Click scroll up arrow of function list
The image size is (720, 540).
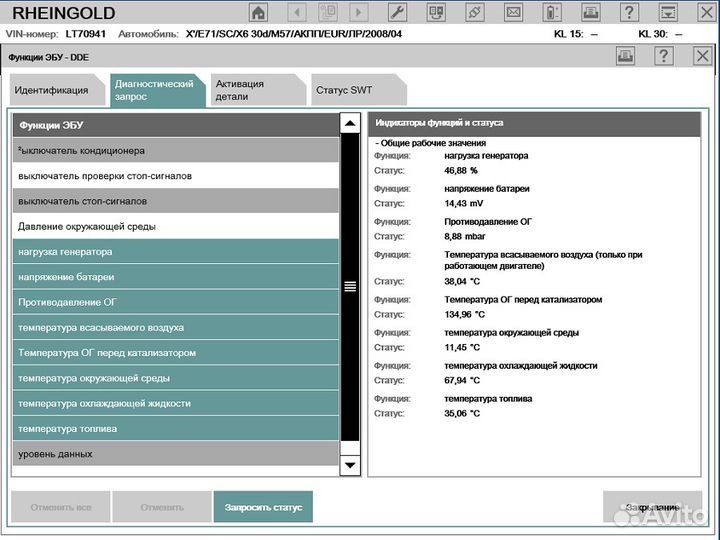click(350, 123)
